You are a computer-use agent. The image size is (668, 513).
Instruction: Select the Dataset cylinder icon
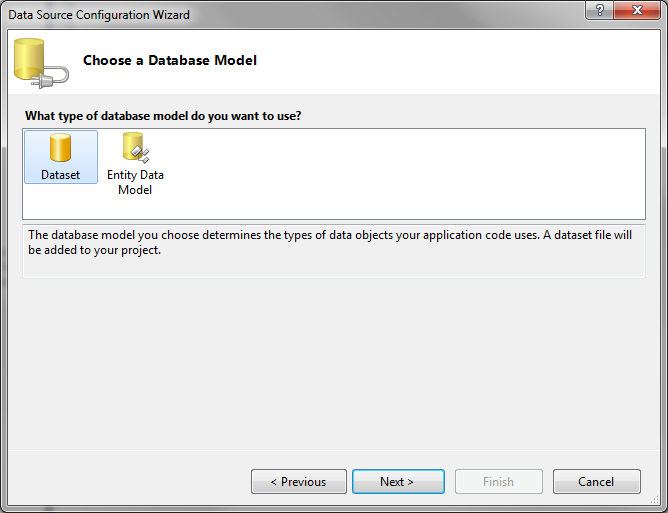[60, 148]
